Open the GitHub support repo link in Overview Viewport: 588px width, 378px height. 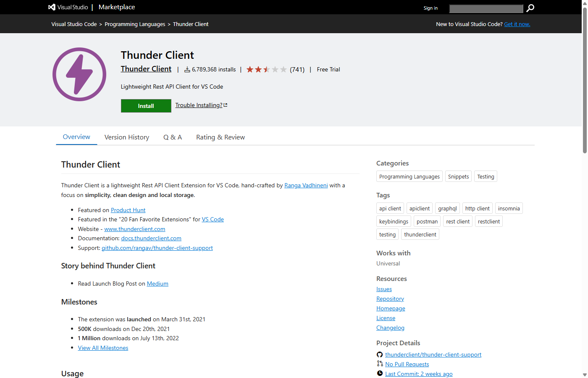tap(157, 248)
